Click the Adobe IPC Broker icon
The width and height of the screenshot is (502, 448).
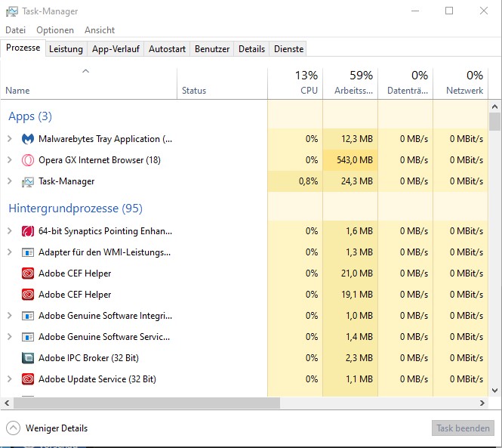point(28,358)
